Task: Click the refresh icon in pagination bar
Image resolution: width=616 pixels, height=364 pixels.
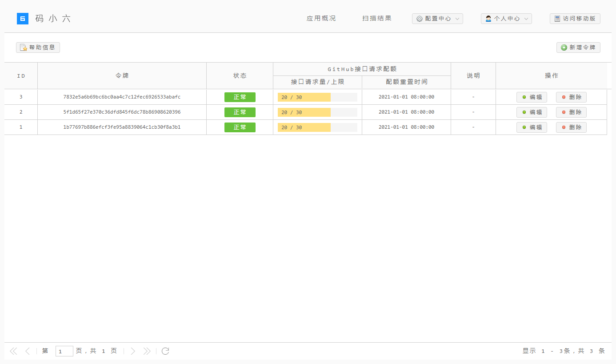Action: point(165,351)
